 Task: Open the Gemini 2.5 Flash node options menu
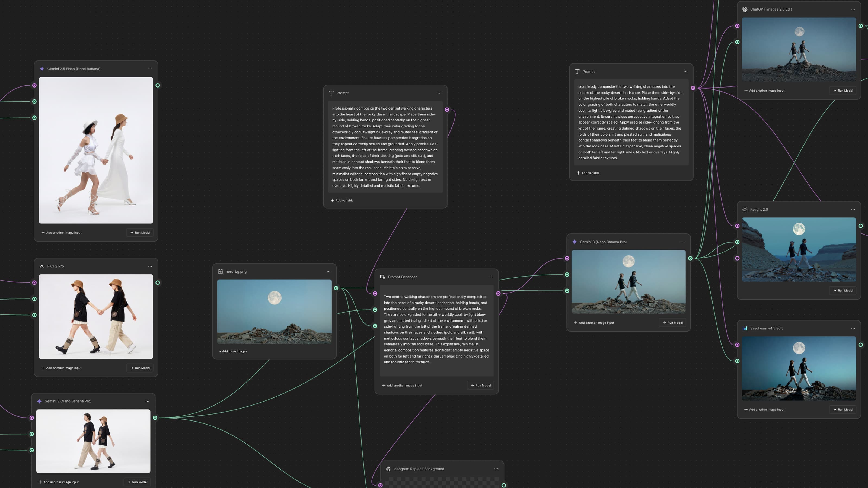(x=150, y=69)
